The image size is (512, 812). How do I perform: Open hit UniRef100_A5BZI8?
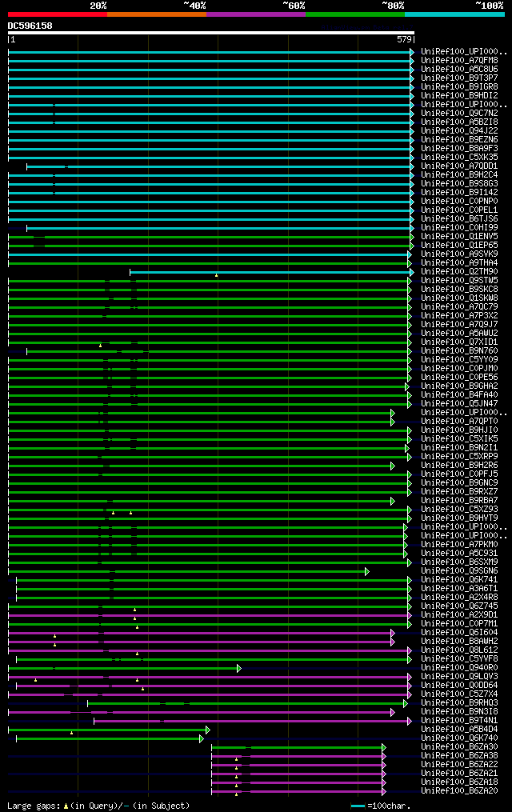coord(459,122)
